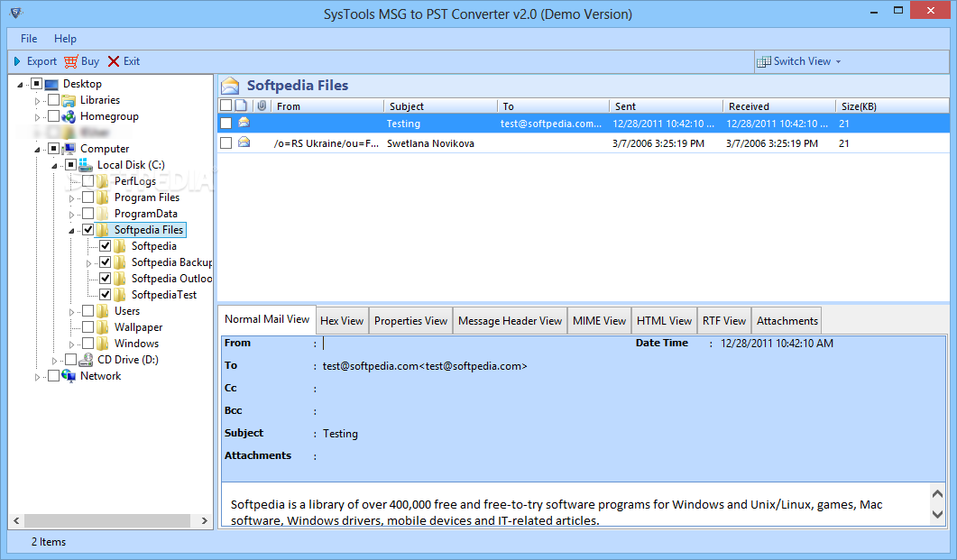Collapse the Computer tree node
Screen dimensions: 957x560
click(37, 150)
